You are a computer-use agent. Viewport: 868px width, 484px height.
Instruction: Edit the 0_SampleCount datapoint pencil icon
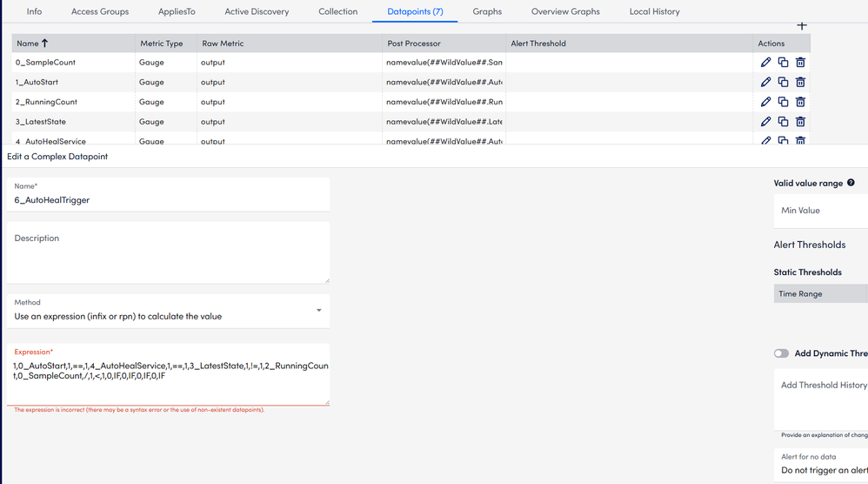click(765, 63)
